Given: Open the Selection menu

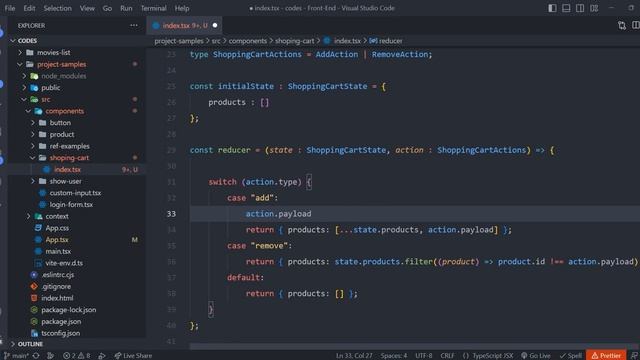Looking at the screenshot, I should click(x=58, y=8).
